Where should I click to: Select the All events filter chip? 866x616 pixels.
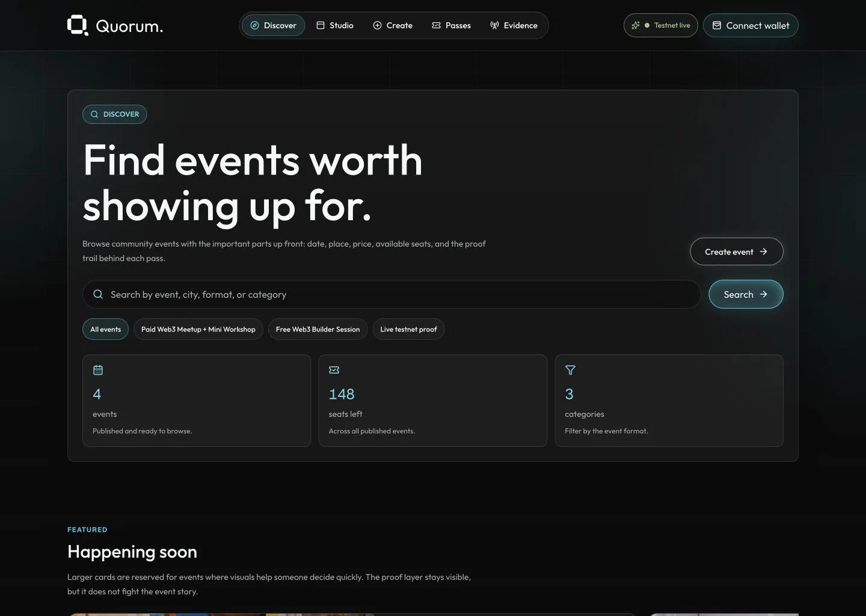(105, 329)
